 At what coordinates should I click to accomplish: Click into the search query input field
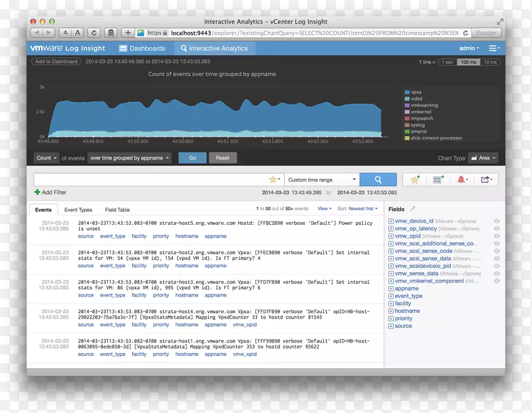coord(150,180)
